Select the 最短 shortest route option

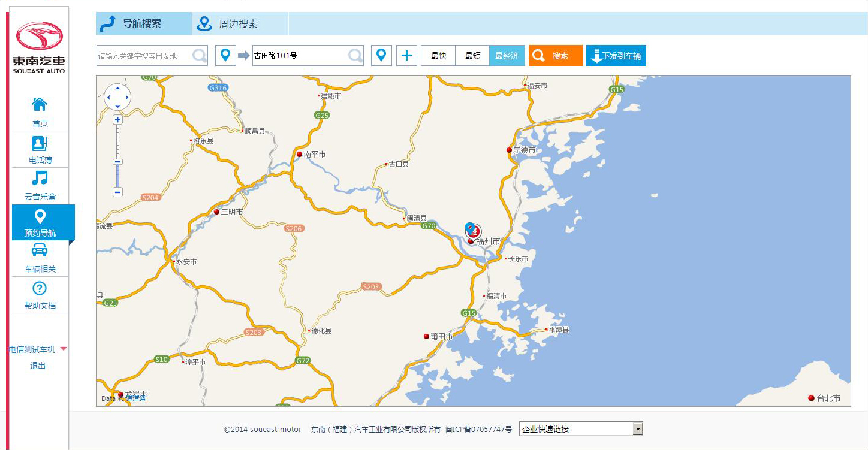[x=472, y=56]
